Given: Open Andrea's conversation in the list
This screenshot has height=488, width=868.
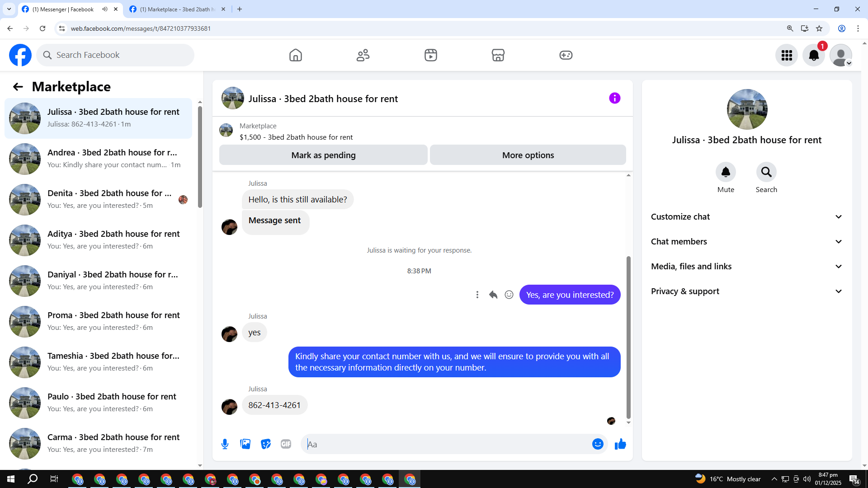Looking at the screenshot, I should (x=98, y=159).
